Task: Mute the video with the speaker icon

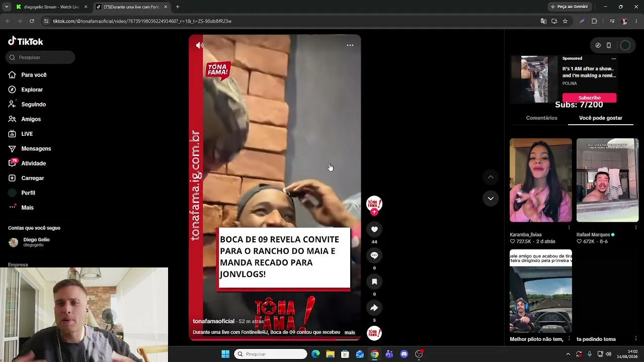Action: [x=199, y=45]
